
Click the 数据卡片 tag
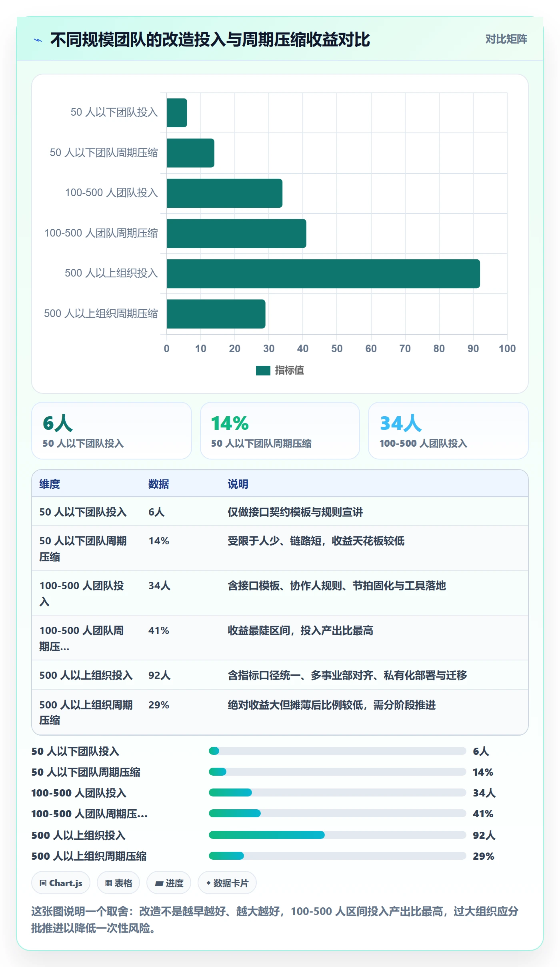click(227, 883)
